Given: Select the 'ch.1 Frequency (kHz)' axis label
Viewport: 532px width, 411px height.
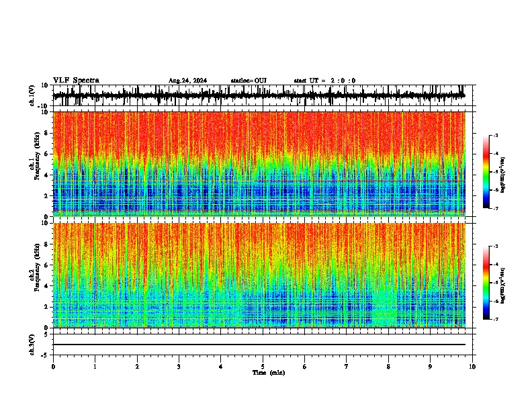Looking at the screenshot, I should [36, 156].
